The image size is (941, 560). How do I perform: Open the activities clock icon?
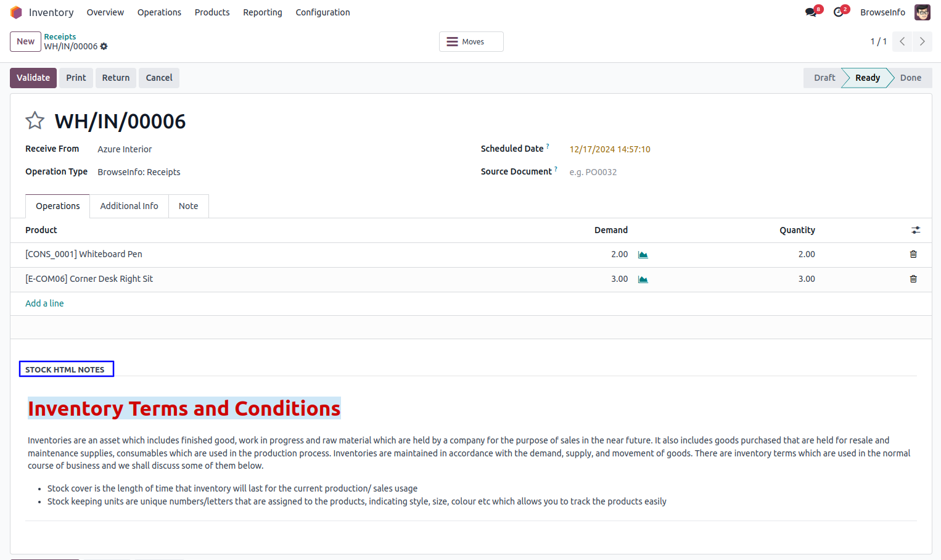pos(839,12)
